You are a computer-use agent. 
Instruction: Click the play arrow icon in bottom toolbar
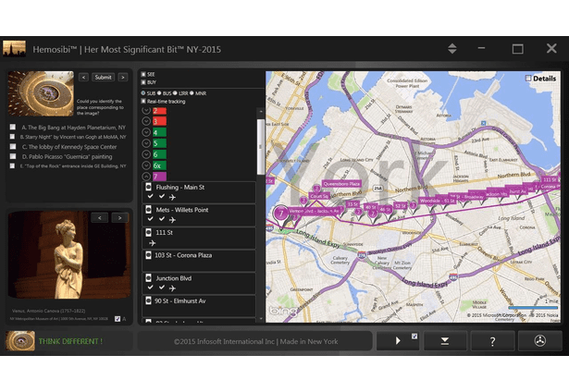[x=398, y=341]
